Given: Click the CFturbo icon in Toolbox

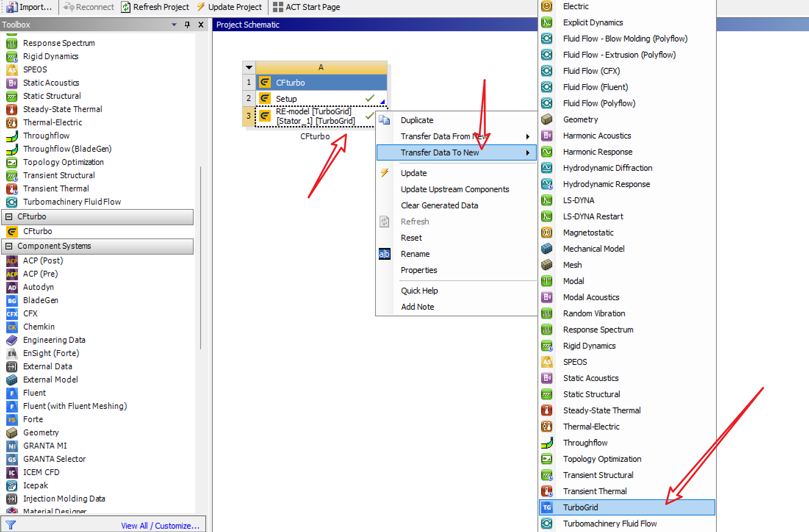Looking at the screenshot, I should (x=12, y=231).
